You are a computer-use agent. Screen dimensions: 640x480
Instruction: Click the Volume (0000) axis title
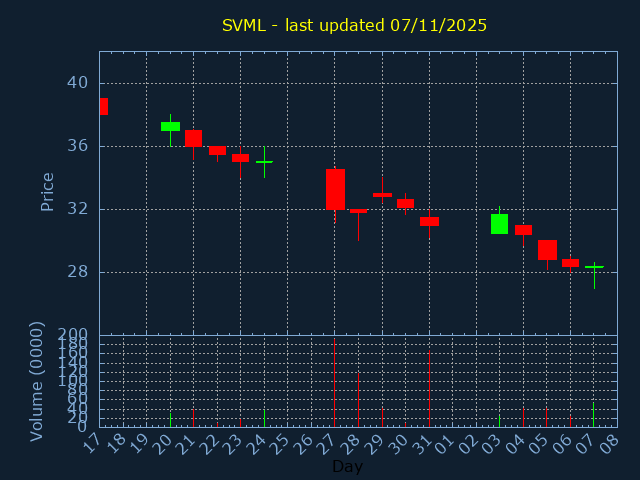click(37, 381)
